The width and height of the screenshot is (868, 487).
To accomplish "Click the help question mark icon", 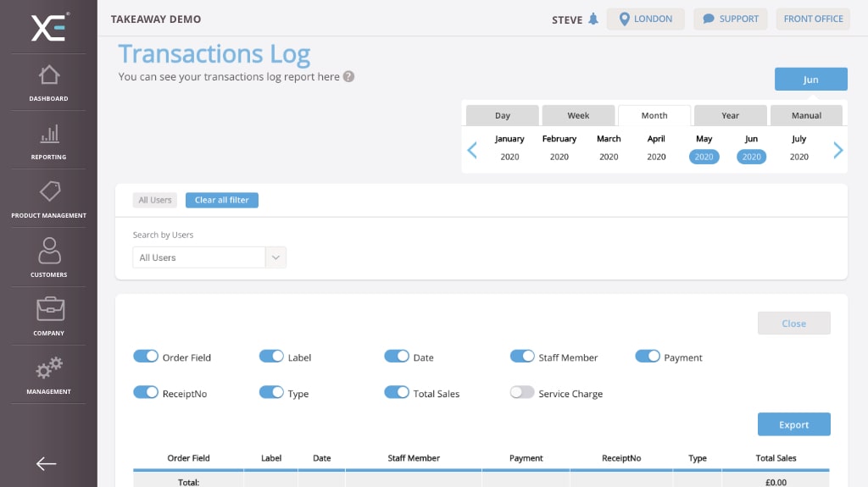I will pyautogui.click(x=348, y=76).
